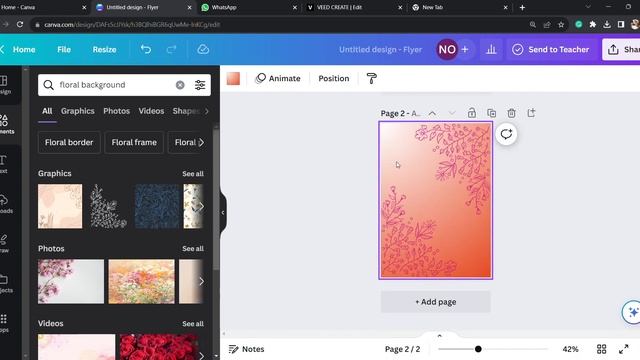Click the cloud save status icon
The width and height of the screenshot is (640, 360).
pos(203,49)
